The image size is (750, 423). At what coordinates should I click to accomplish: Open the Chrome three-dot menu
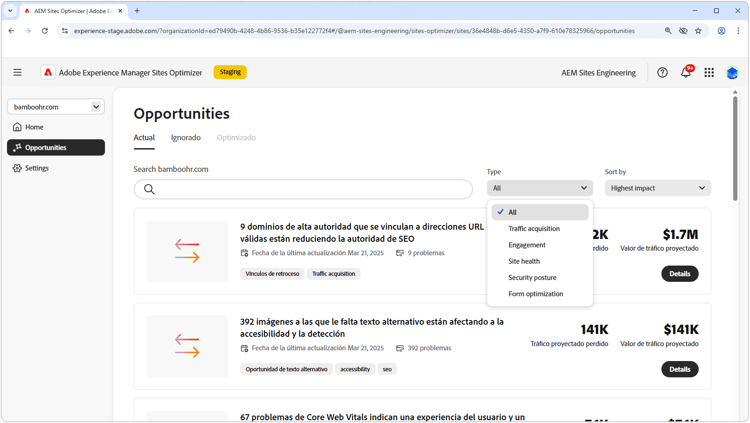[738, 31]
